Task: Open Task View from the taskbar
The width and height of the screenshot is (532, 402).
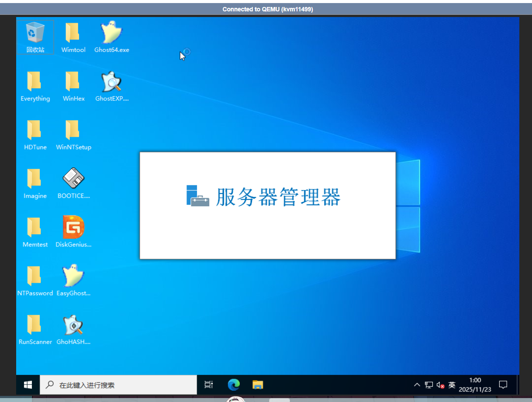Action: click(x=209, y=385)
